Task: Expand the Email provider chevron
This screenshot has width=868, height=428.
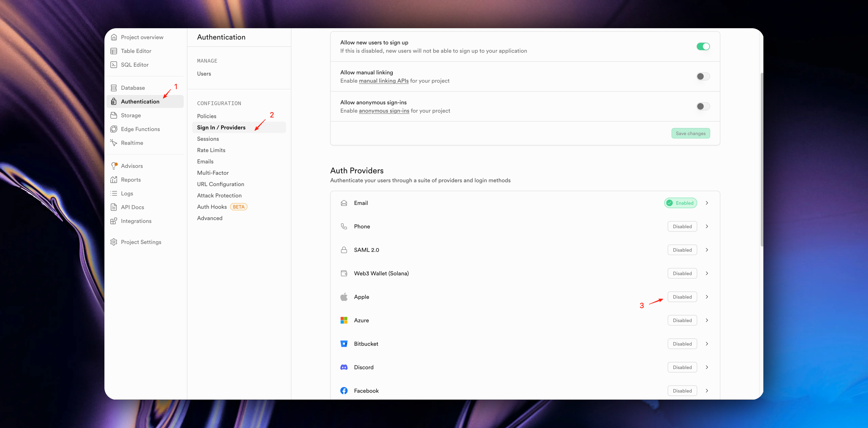Action: click(707, 203)
